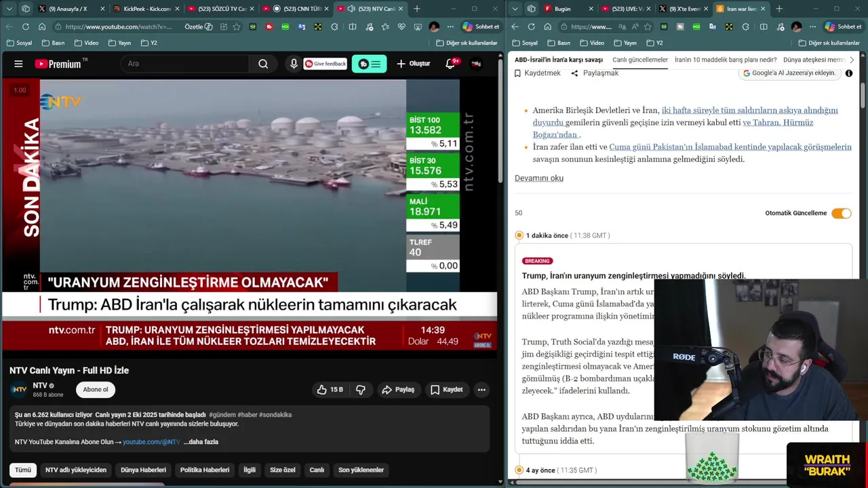
Task: Click the YouTube Ara search field
Action: tap(184, 64)
